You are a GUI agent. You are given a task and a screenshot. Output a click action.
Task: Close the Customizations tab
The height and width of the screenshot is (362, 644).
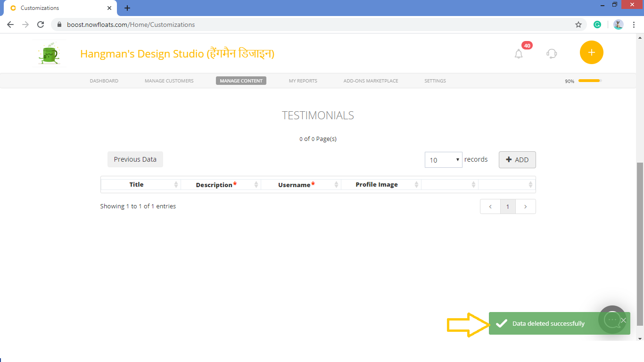coord(109,8)
